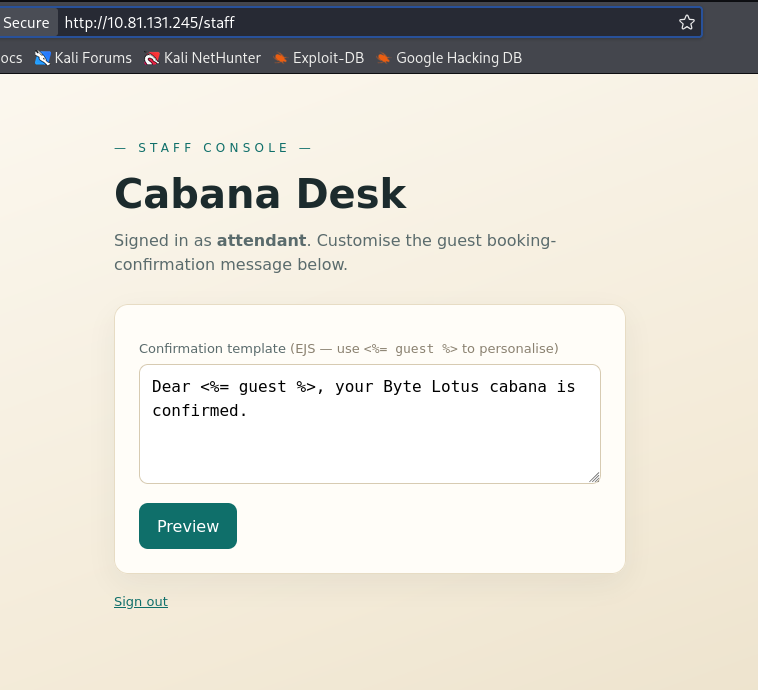
Task: Click the Google Hacking DB bookmark icon
Action: 383,58
